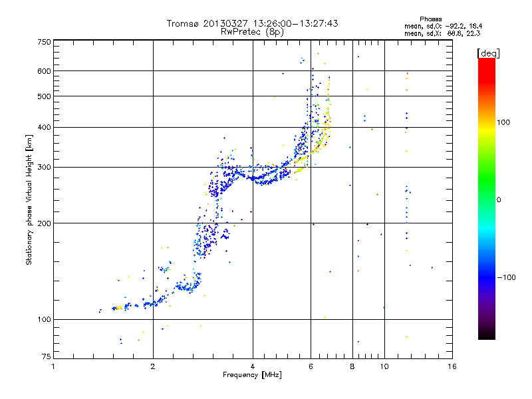Click the y-axis '75' tick label

pyautogui.click(x=47, y=356)
